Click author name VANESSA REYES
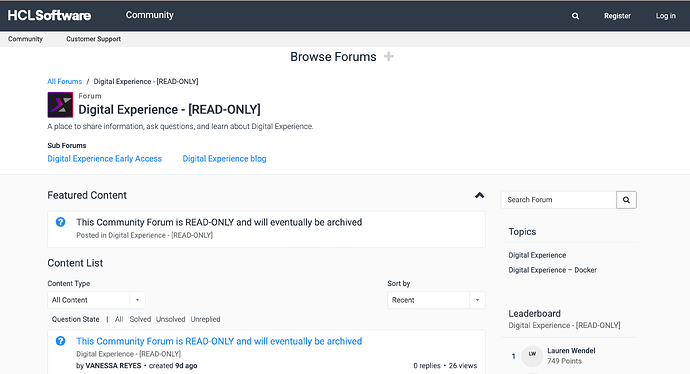Viewport: 690px width, 374px height. 113,366
